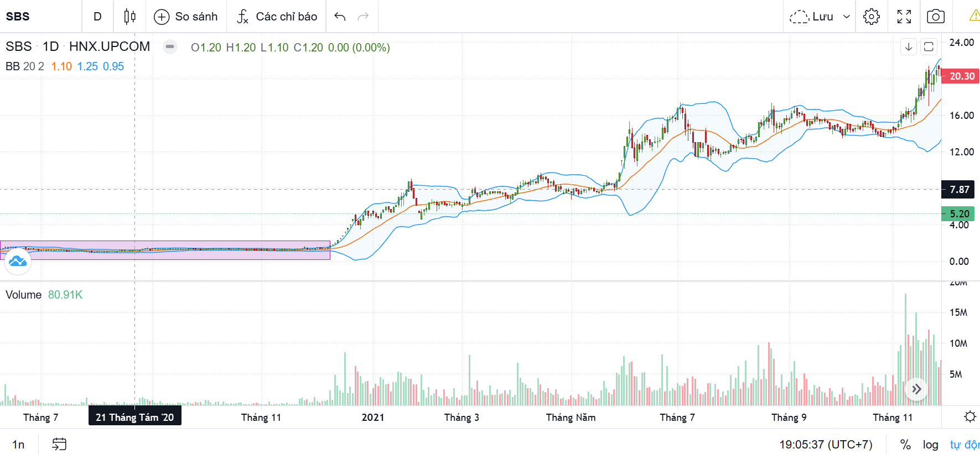Take a chart snapshot with the camera
The height and width of the screenshot is (459, 980).
935,17
